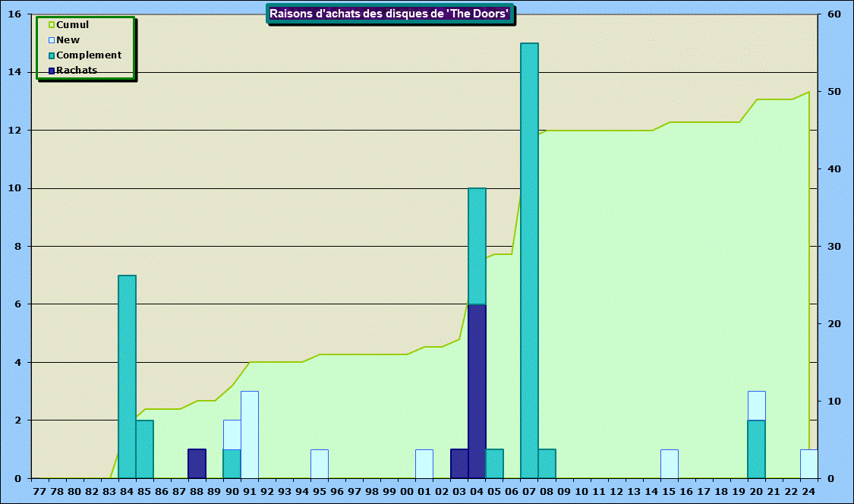854x504 pixels.
Task: Click the New legend color swatch
Action: tap(52, 40)
